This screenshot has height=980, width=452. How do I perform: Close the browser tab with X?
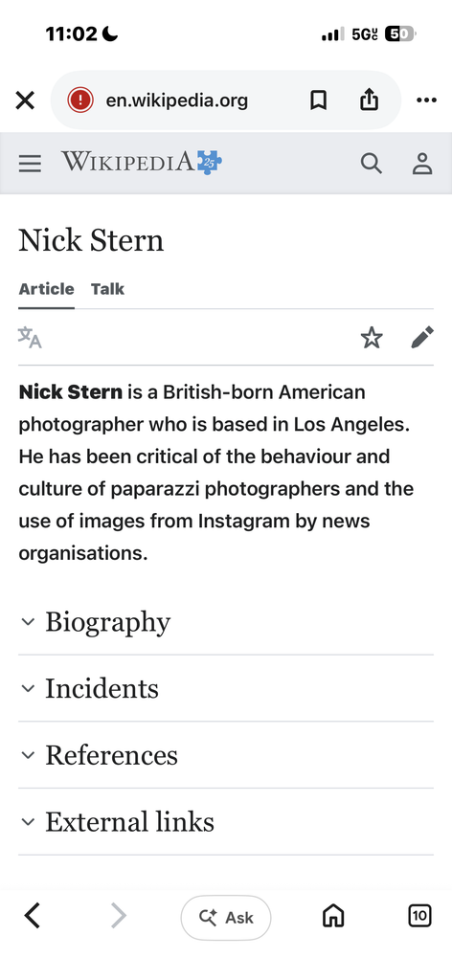coord(25,100)
